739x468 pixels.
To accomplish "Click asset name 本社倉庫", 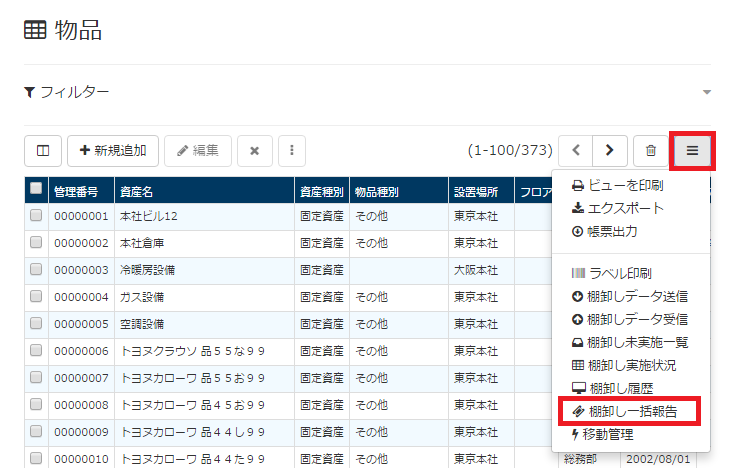I will pyautogui.click(x=142, y=243).
